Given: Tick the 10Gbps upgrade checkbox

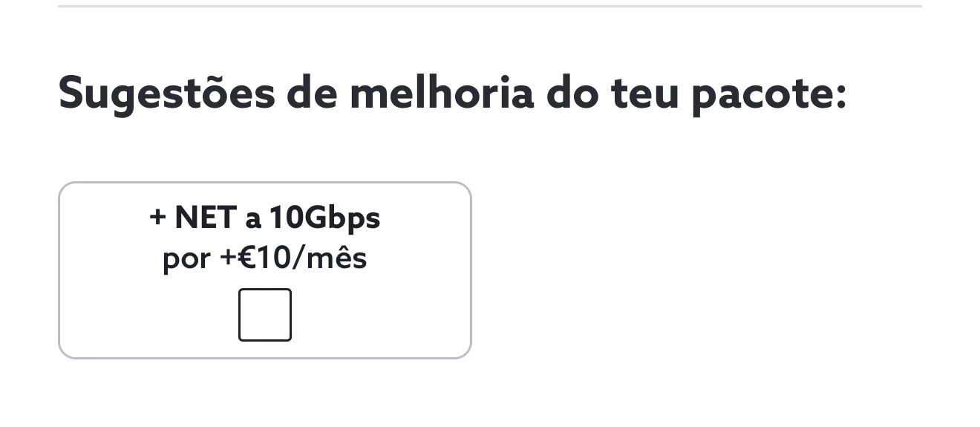Looking at the screenshot, I should point(265,315).
